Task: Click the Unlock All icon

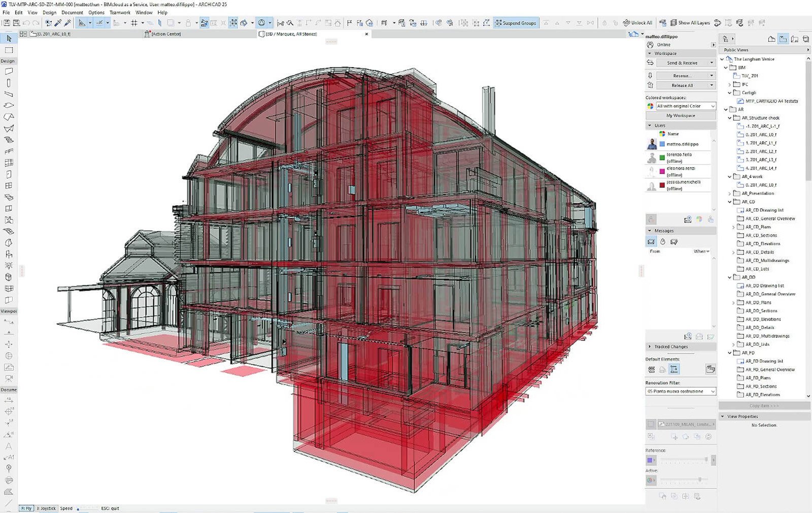Action: [x=637, y=23]
